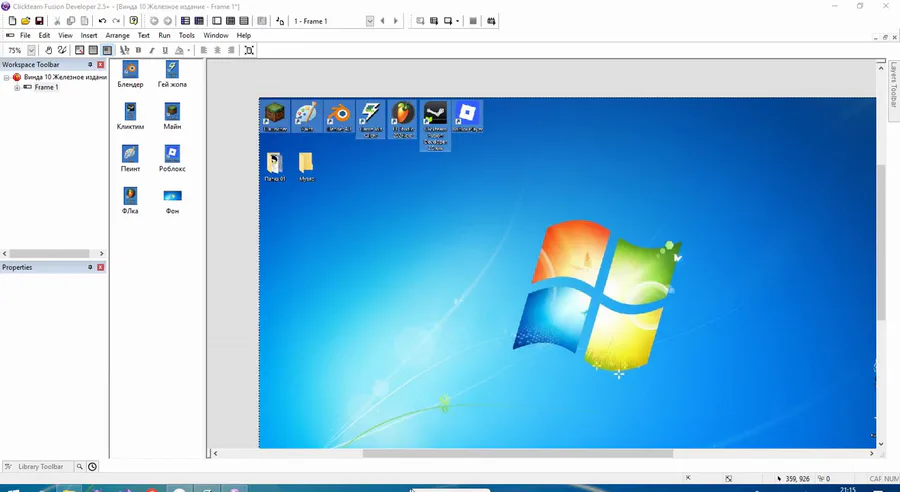
Task: Open the Arrange menu
Action: pyautogui.click(x=118, y=35)
